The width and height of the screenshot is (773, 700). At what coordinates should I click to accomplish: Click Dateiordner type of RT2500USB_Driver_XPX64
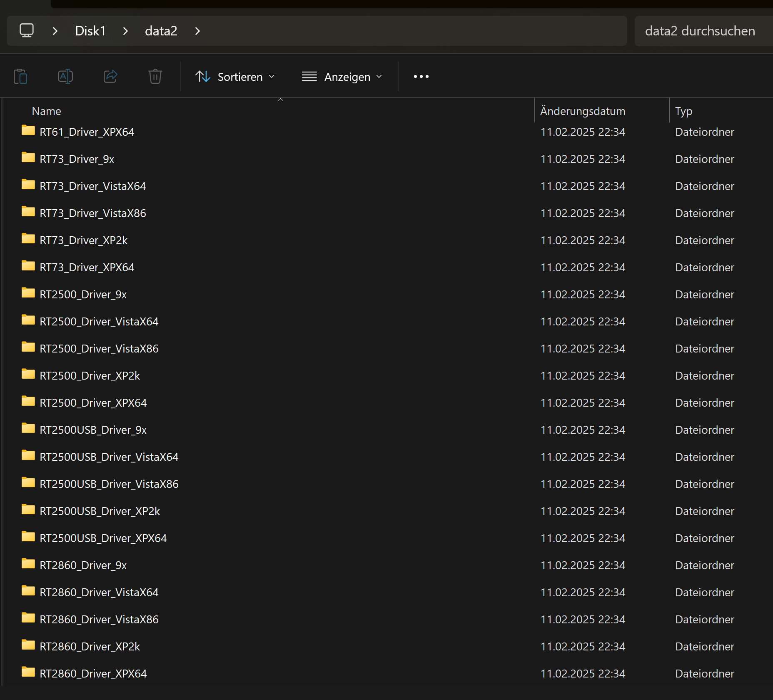click(x=705, y=538)
